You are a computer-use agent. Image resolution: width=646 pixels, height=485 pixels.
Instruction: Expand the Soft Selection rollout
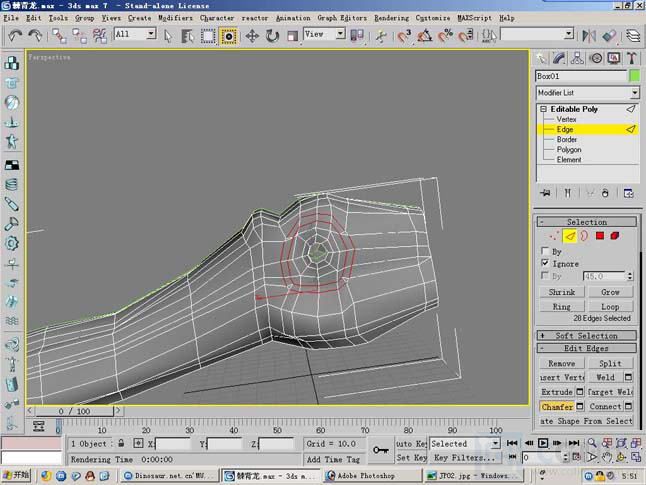586,335
